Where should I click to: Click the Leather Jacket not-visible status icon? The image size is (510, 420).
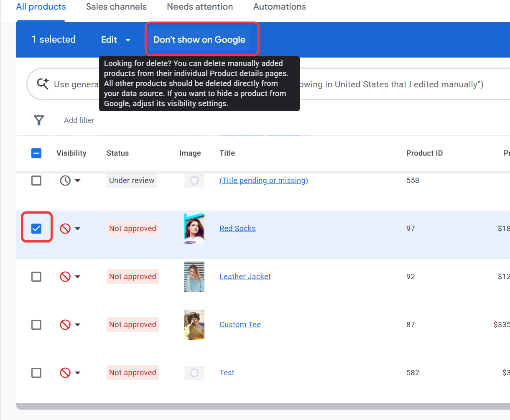65,277
